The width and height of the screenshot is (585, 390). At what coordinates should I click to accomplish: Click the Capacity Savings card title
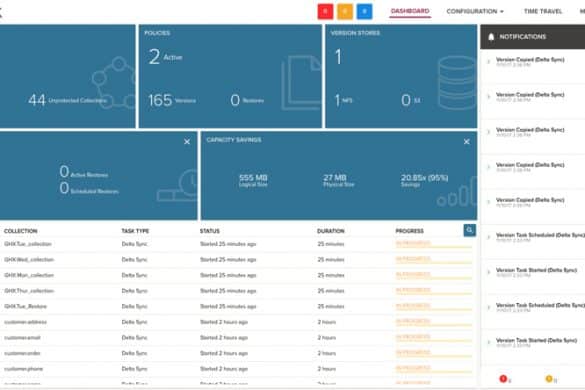pyautogui.click(x=234, y=140)
